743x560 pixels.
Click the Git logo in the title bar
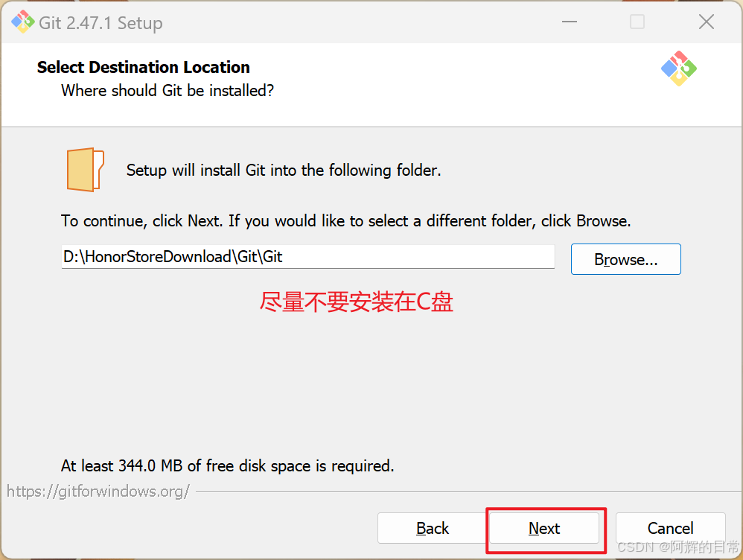click(x=23, y=22)
